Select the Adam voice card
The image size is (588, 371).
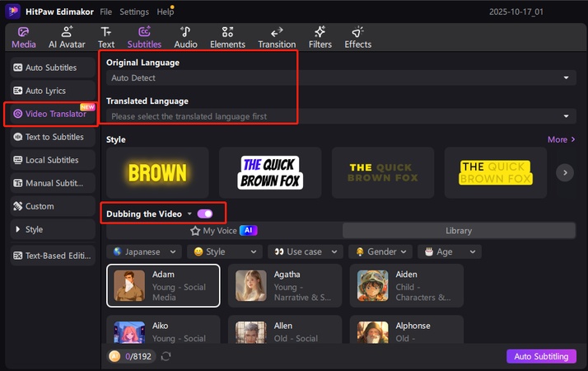coord(163,285)
